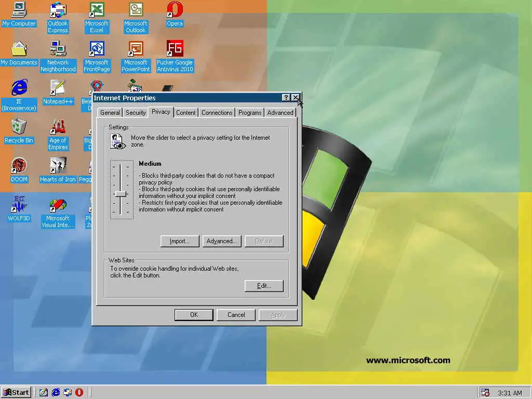Click the privacy slider thumb
Screen dimensions: 532x399
click(x=121, y=194)
